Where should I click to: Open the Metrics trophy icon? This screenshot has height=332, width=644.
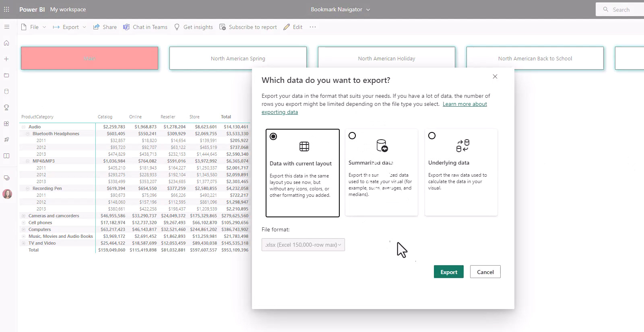coord(6,107)
